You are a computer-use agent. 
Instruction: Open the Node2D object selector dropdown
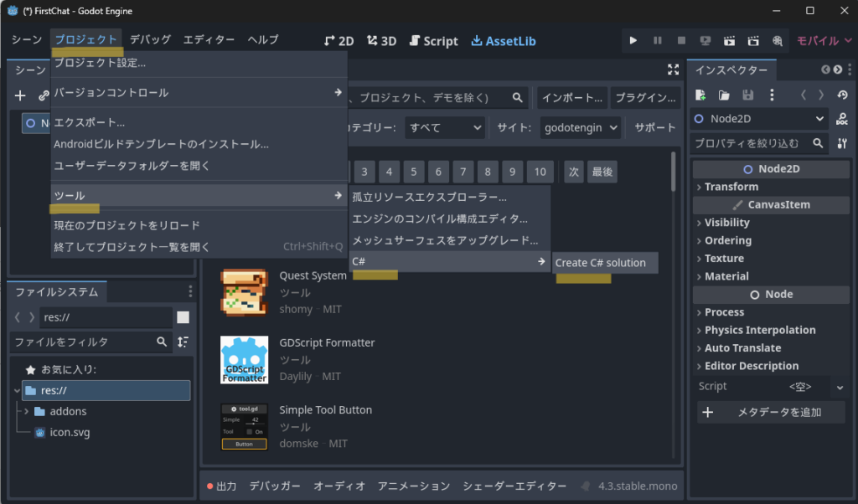[x=759, y=119]
